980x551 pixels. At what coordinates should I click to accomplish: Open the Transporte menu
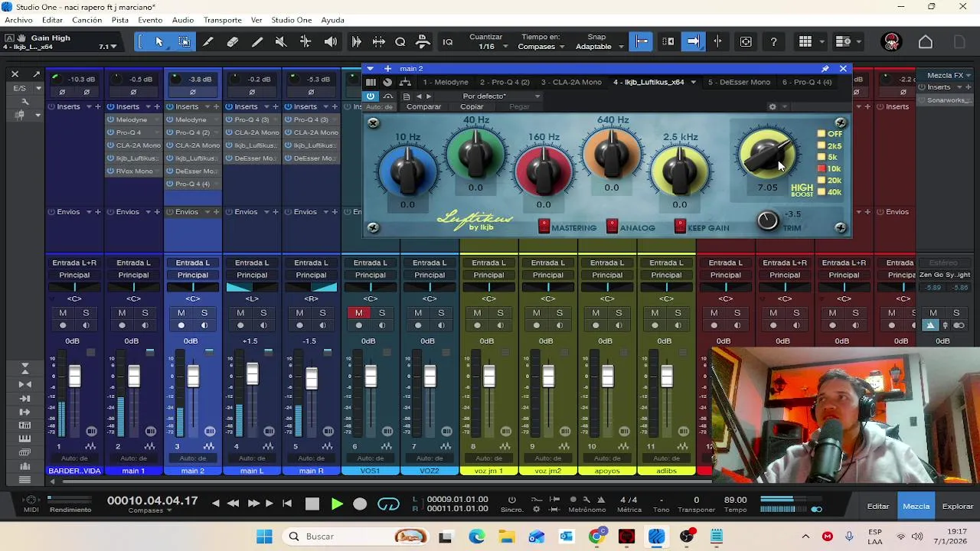222,20
